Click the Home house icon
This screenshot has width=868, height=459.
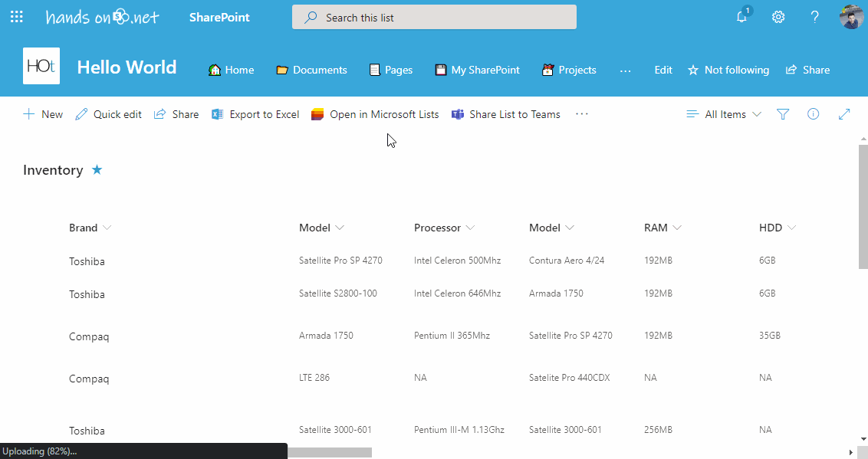point(214,70)
